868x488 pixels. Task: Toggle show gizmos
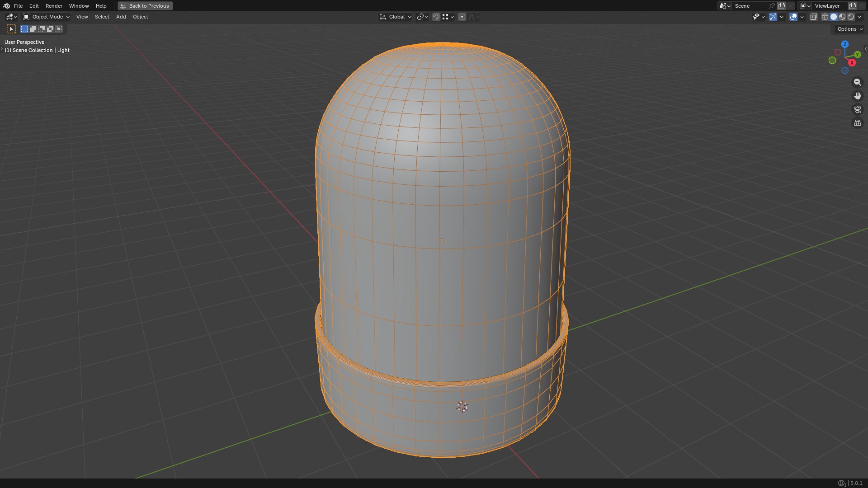[773, 17]
